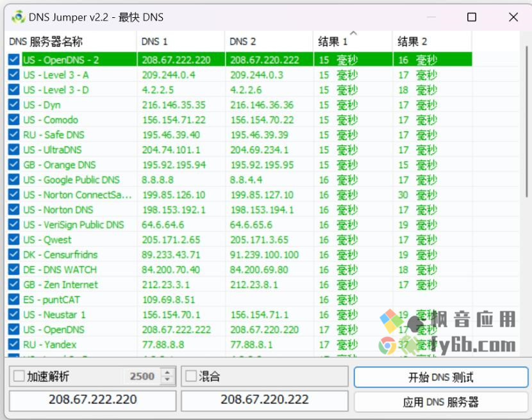Maximize the DNS Jumper window

pos(472,17)
